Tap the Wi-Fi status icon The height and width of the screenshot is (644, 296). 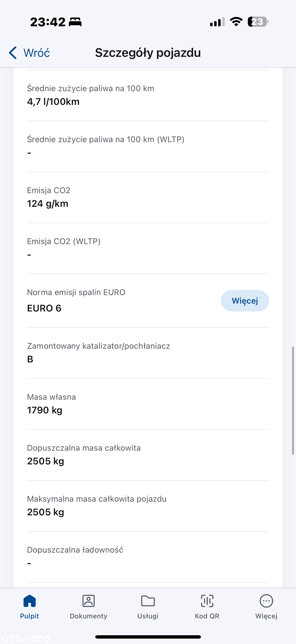pyautogui.click(x=236, y=22)
